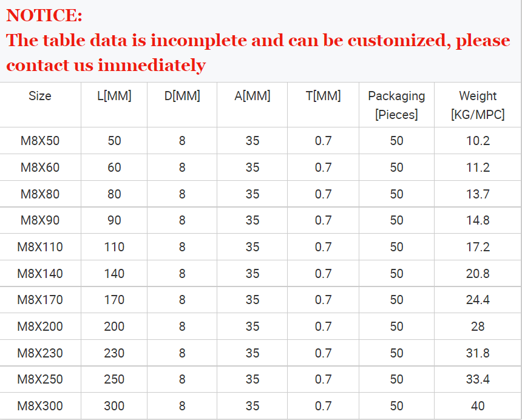This screenshot has height=420, width=522.
Task: Click the Packaging [Pieces] column header
Action: (x=396, y=105)
